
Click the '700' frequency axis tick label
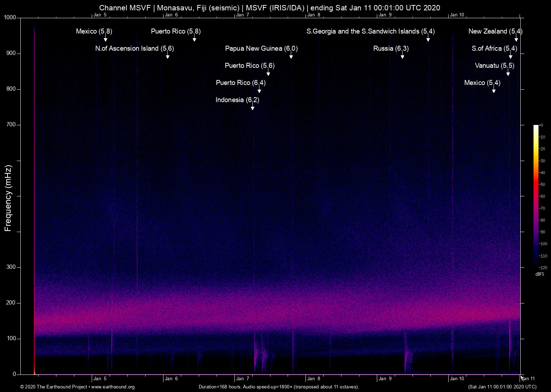[11, 125]
